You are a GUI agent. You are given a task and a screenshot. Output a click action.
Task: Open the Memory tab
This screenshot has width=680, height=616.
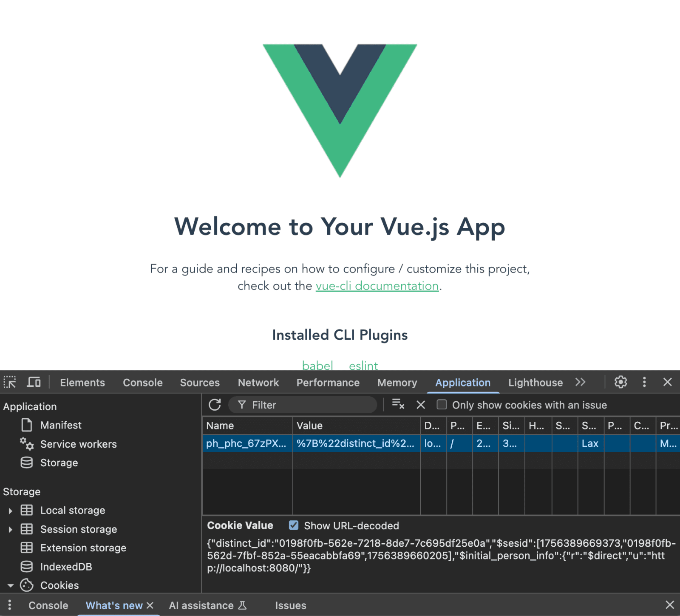(x=397, y=383)
